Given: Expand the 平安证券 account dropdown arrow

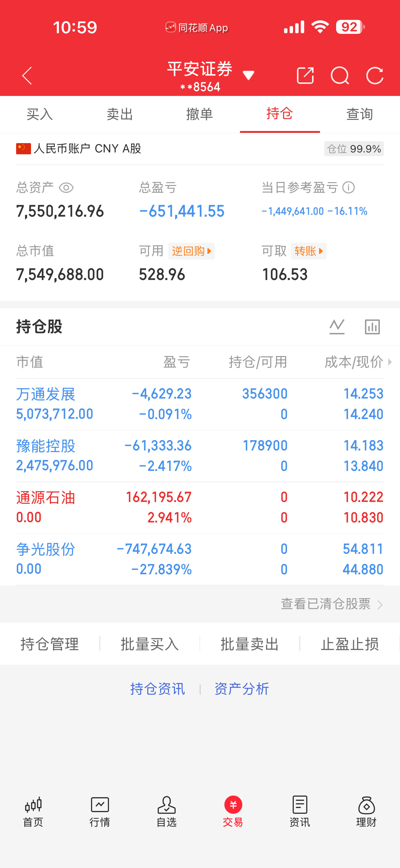Looking at the screenshot, I should (248, 75).
